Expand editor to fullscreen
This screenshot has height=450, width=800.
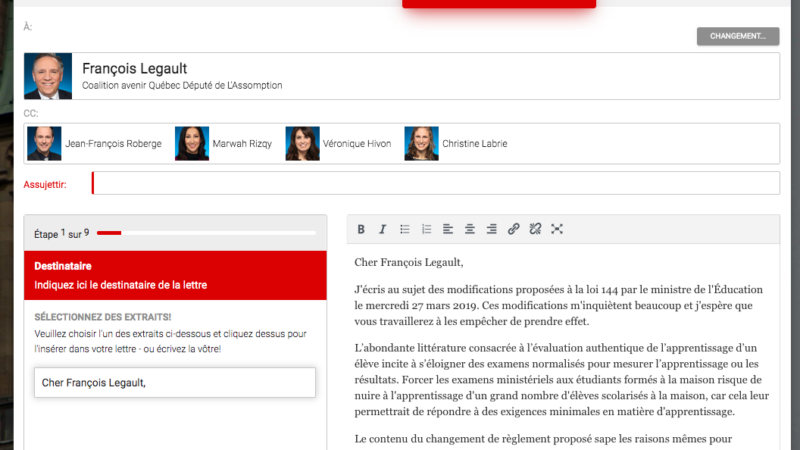pyautogui.click(x=557, y=229)
